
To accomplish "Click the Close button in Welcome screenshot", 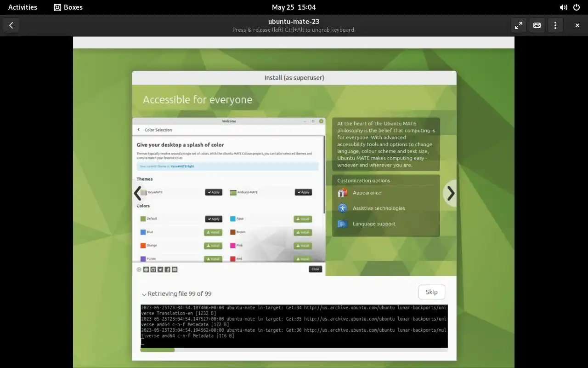I will pos(315,269).
